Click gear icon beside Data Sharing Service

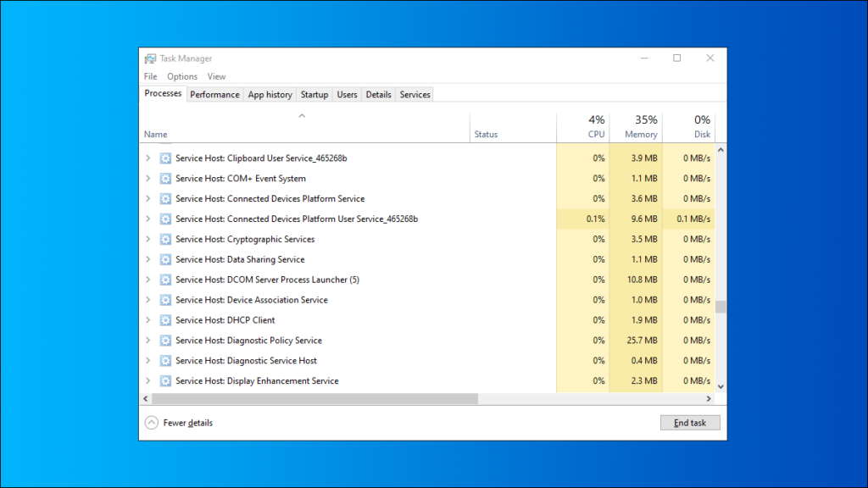pyautogui.click(x=165, y=259)
